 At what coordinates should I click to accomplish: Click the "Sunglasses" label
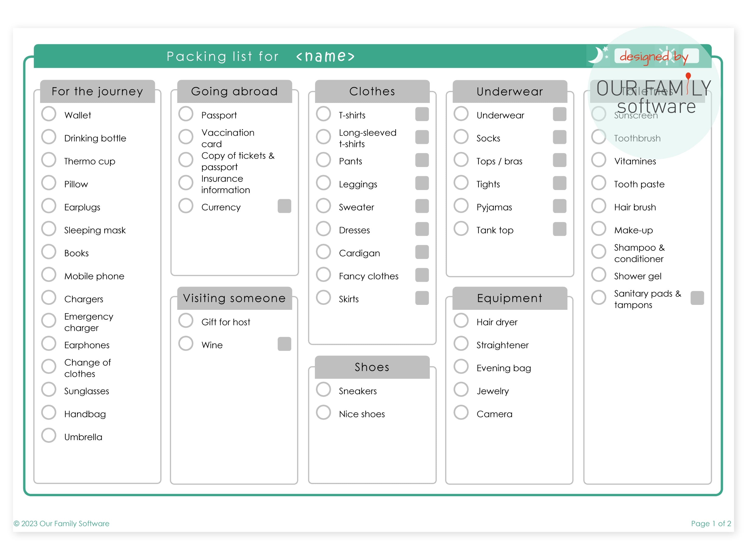[87, 391]
